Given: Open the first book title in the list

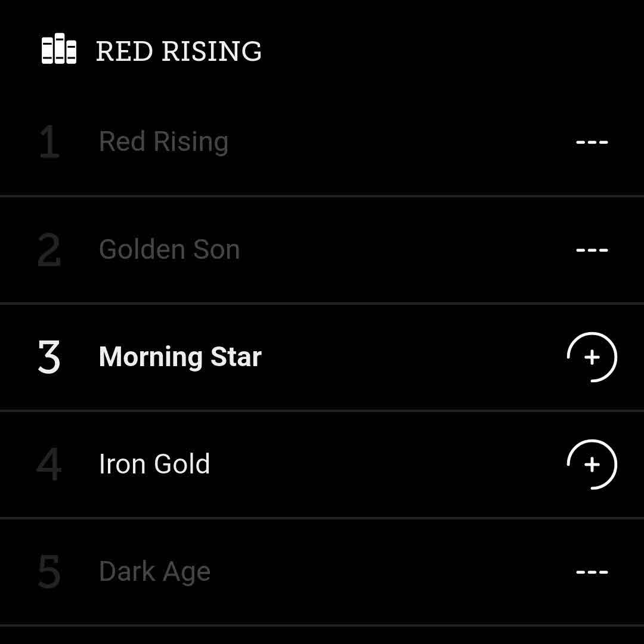Looking at the screenshot, I should 163,142.
